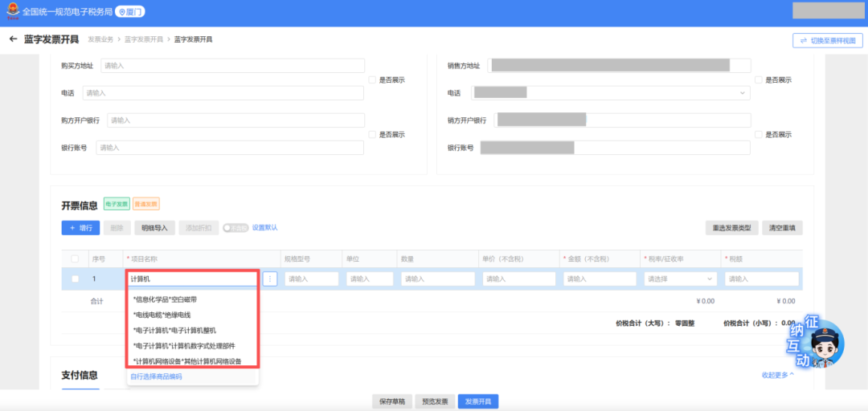The height and width of the screenshot is (411, 868).
Task: Switch to invoice sample view (切换至票样视图)
Action: 828,40
